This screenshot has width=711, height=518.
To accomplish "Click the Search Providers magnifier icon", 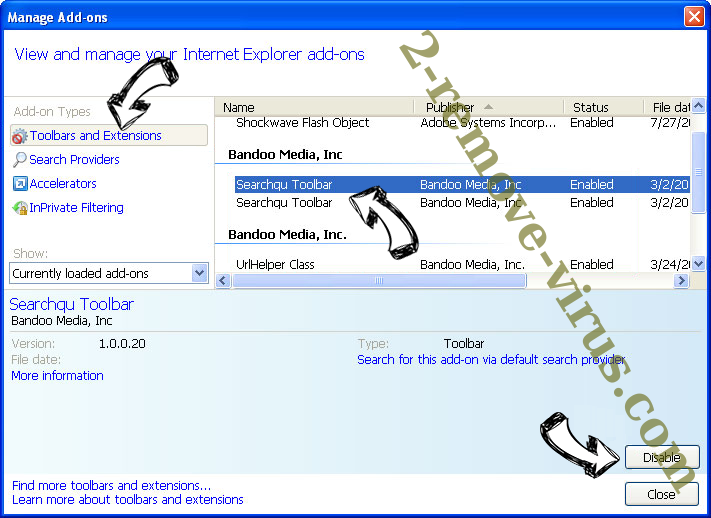I will pyautogui.click(x=19, y=160).
